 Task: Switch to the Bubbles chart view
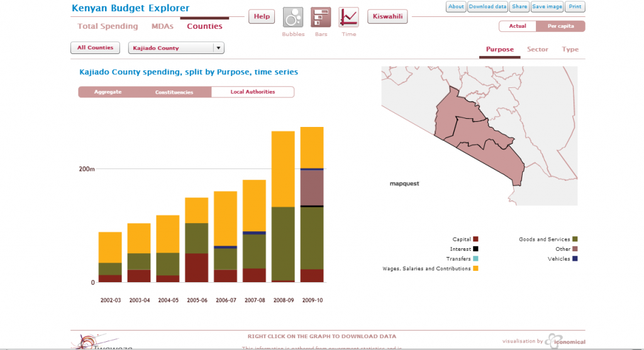(293, 17)
